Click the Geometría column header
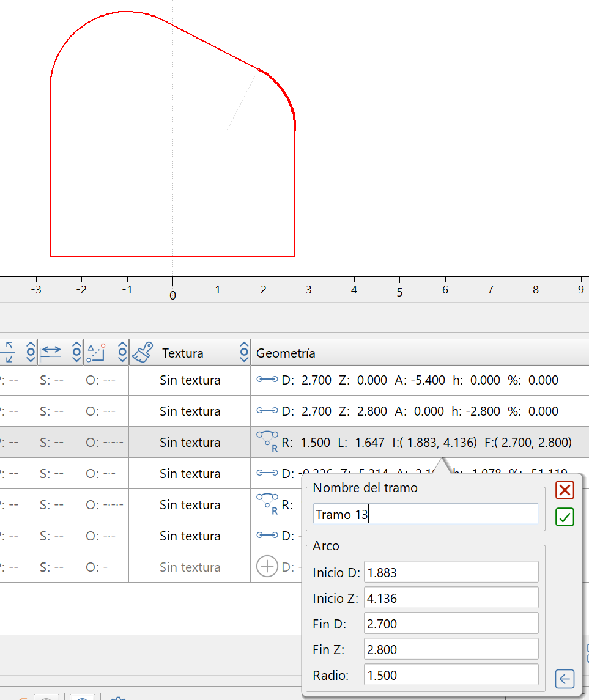This screenshot has width=589, height=700. point(286,353)
